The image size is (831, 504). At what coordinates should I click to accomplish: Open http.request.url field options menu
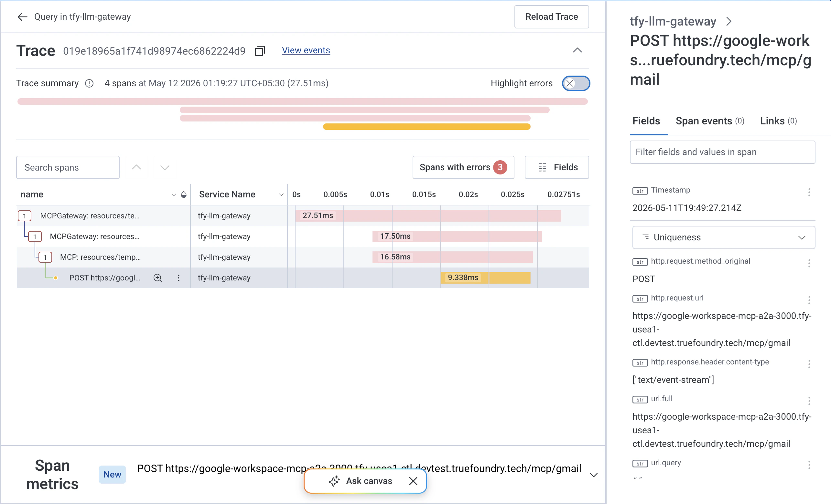[x=809, y=300]
